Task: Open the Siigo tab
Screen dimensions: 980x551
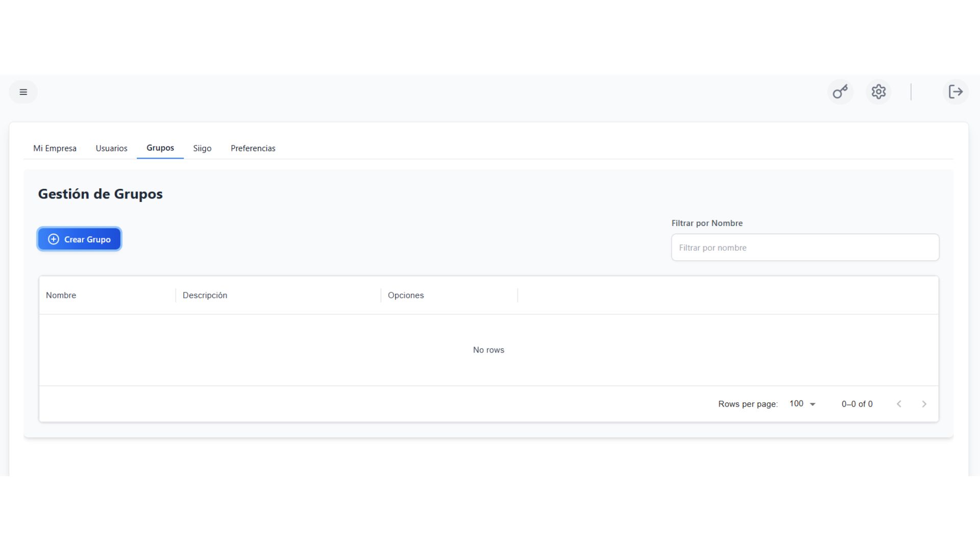Action: pos(202,148)
